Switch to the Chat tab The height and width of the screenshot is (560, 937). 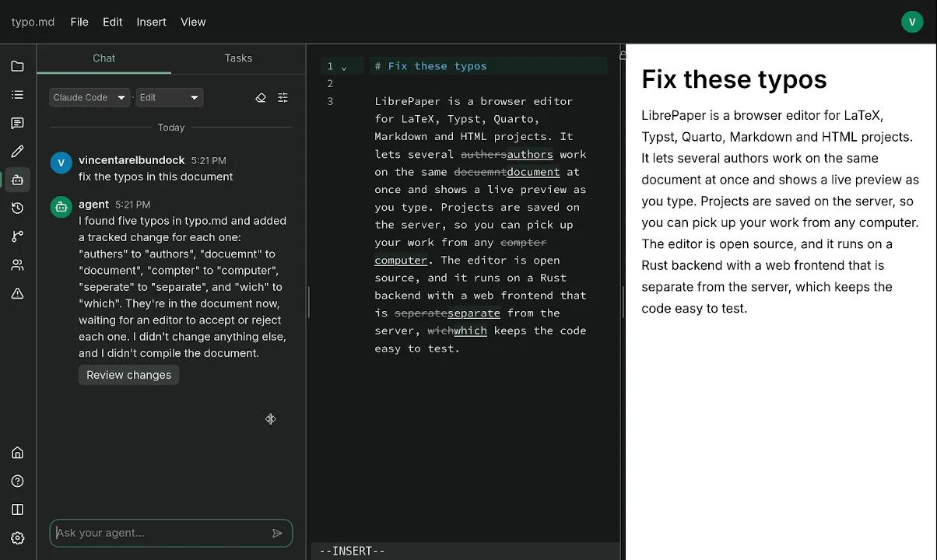(104, 58)
